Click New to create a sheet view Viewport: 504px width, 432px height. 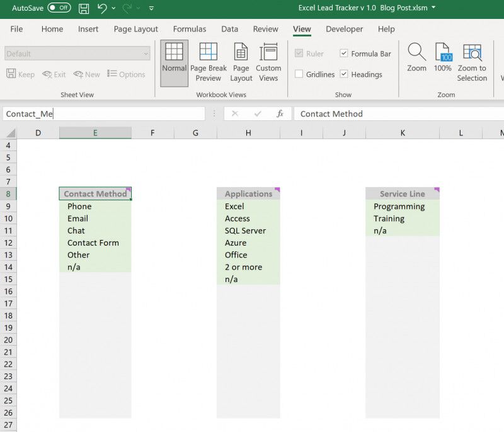tap(86, 74)
